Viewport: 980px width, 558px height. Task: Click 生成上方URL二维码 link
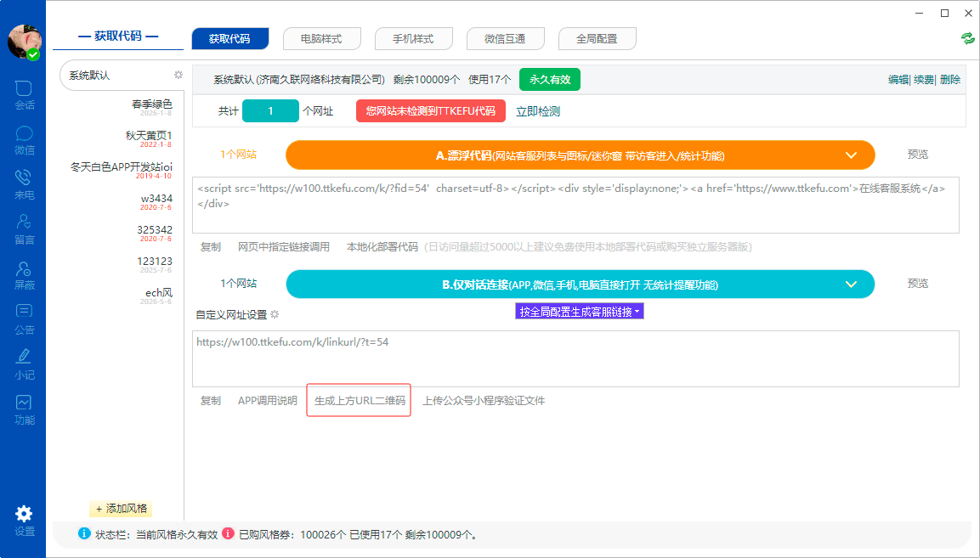coord(360,401)
